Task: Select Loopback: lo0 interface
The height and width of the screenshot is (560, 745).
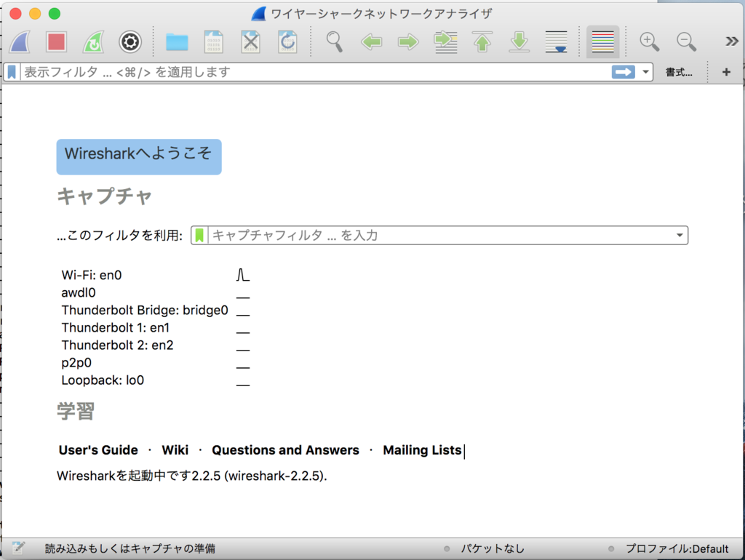Action: coord(102,380)
